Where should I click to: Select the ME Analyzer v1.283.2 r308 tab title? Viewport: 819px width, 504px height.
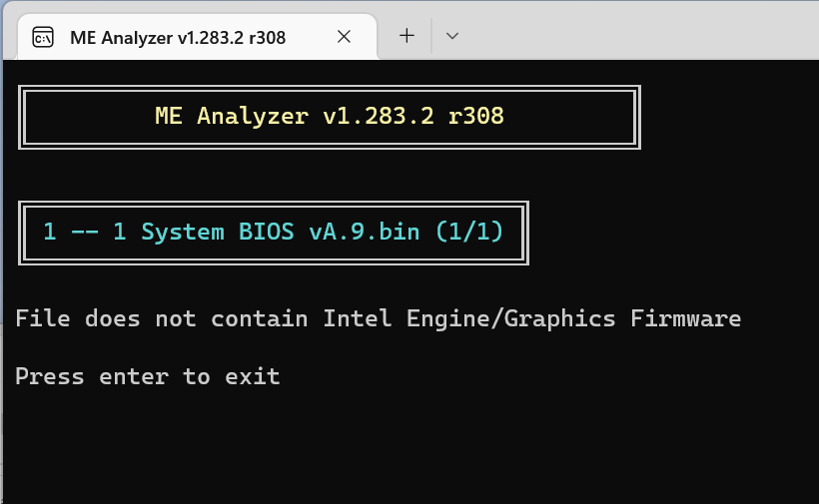pyautogui.click(x=178, y=37)
